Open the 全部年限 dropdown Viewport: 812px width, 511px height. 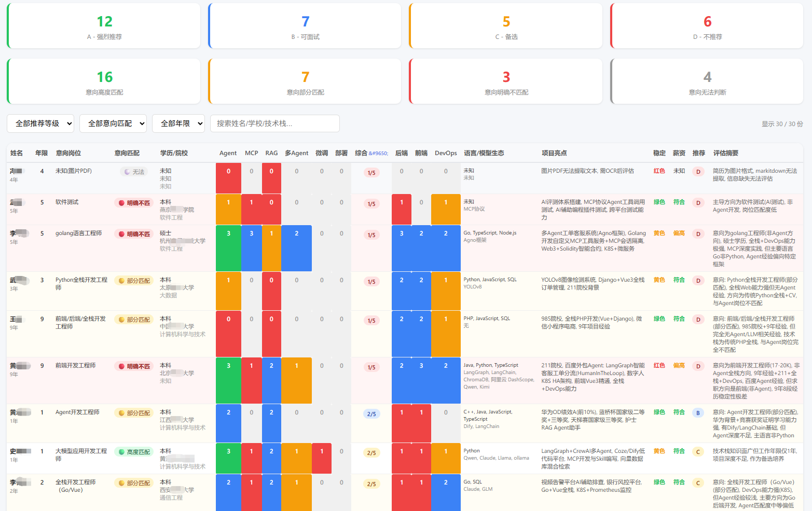pos(178,123)
